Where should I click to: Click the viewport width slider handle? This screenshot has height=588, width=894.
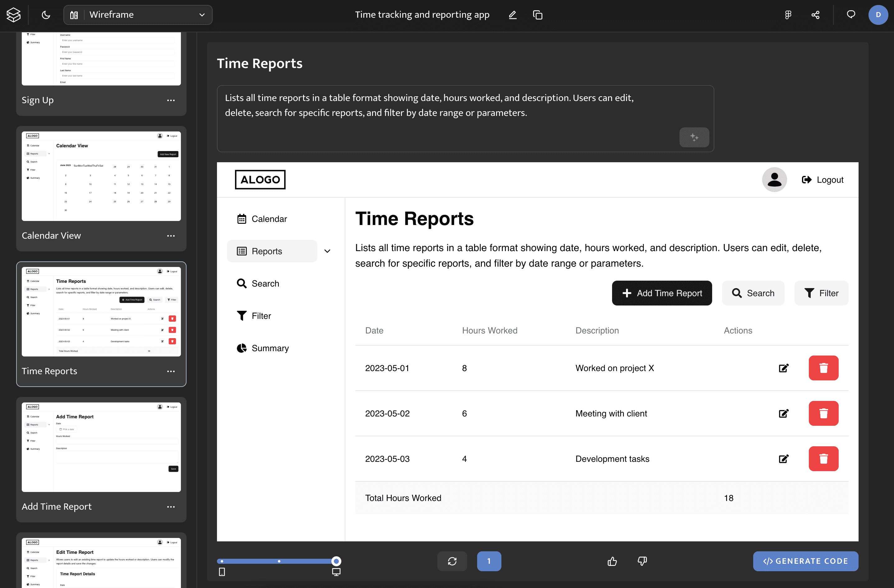tap(336, 561)
